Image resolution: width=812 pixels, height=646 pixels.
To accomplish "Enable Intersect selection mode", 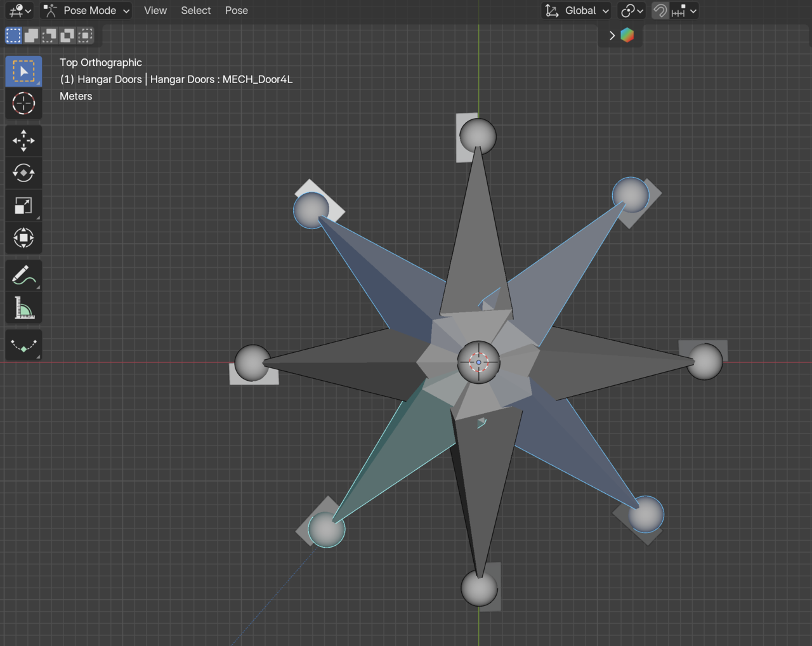I will [85, 36].
